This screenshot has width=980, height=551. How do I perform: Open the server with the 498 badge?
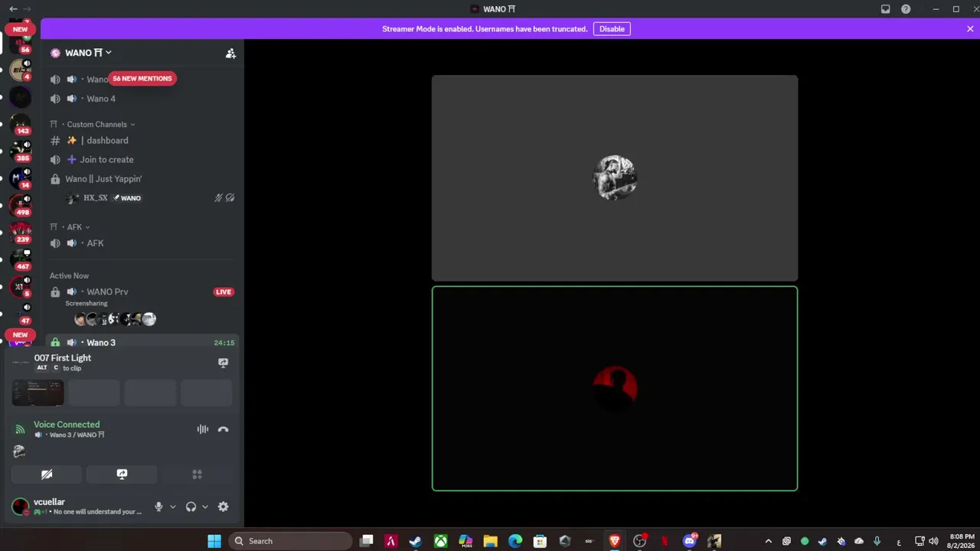point(20,206)
